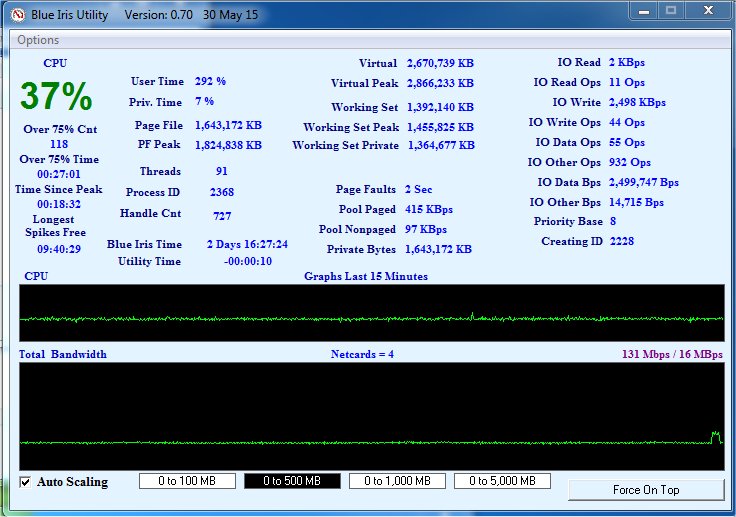
Task: Click the Page Faults value 2 Sec
Action: (x=418, y=189)
